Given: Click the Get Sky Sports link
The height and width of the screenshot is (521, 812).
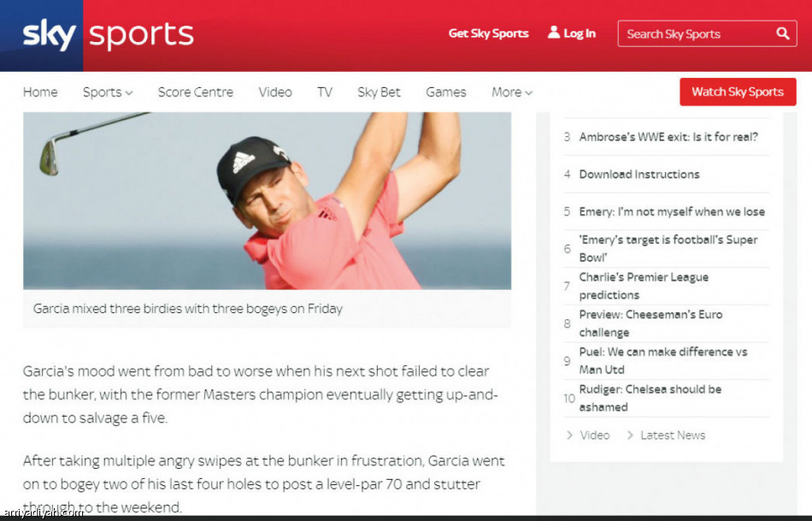Looking at the screenshot, I should click(x=488, y=33).
